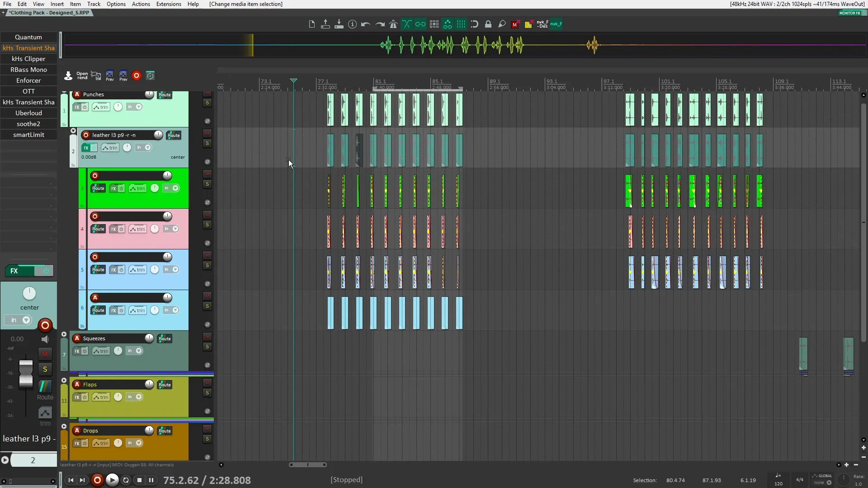This screenshot has height=488, width=868.
Task: Collapse the leather l3 p9 folder track
Action: click(73, 131)
